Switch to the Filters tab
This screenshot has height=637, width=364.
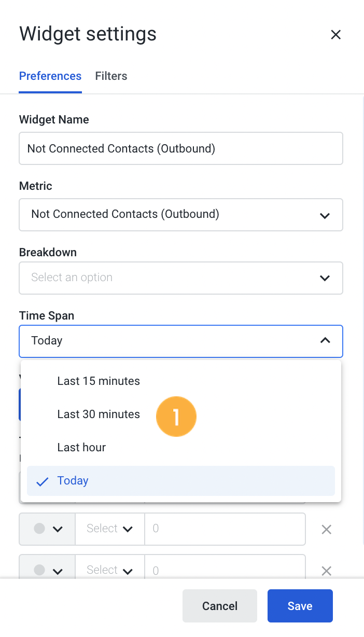coord(111,76)
